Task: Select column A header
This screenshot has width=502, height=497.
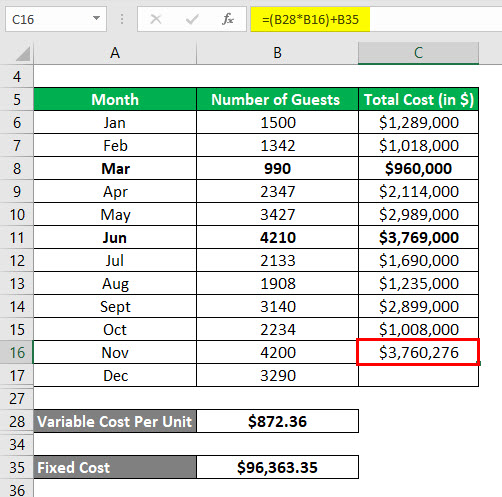Action: (x=115, y=53)
